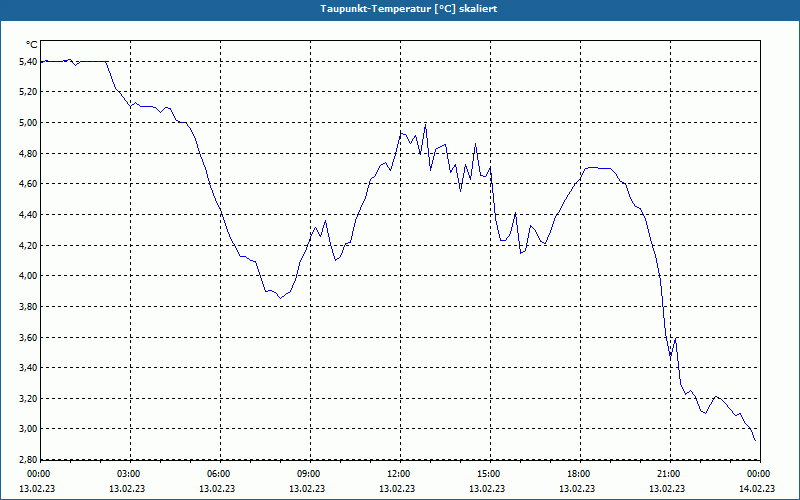Pick the 21:00 time label
This screenshot has width=800, height=500.
tap(668, 474)
